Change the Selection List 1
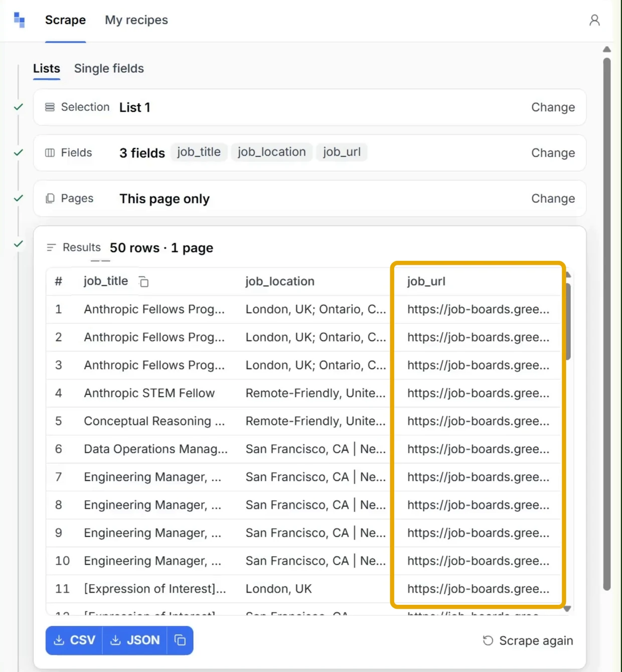622x672 pixels. [553, 107]
